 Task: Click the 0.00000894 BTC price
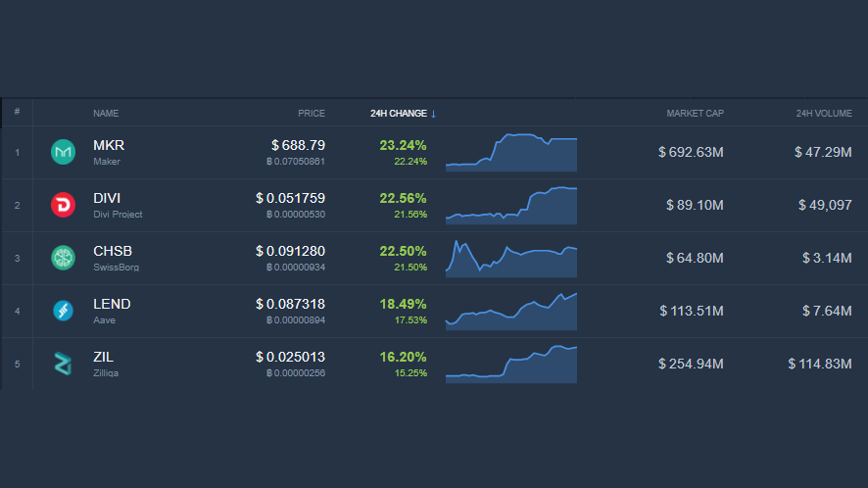pyautogui.click(x=296, y=320)
